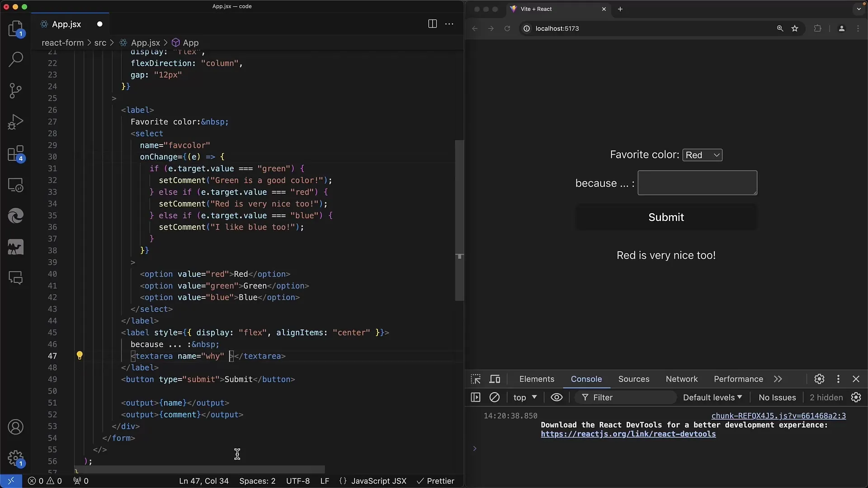Image resolution: width=868 pixels, height=488 pixels.
Task: Click inside the because textarea
Action: pyautogui.click(x=697, y=183)
